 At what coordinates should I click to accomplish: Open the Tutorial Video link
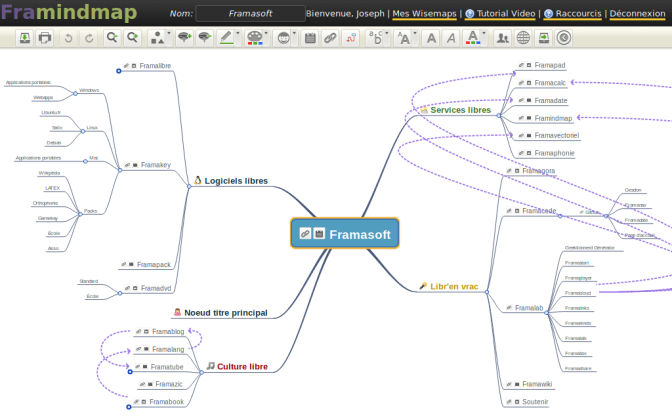click(504, 14)
